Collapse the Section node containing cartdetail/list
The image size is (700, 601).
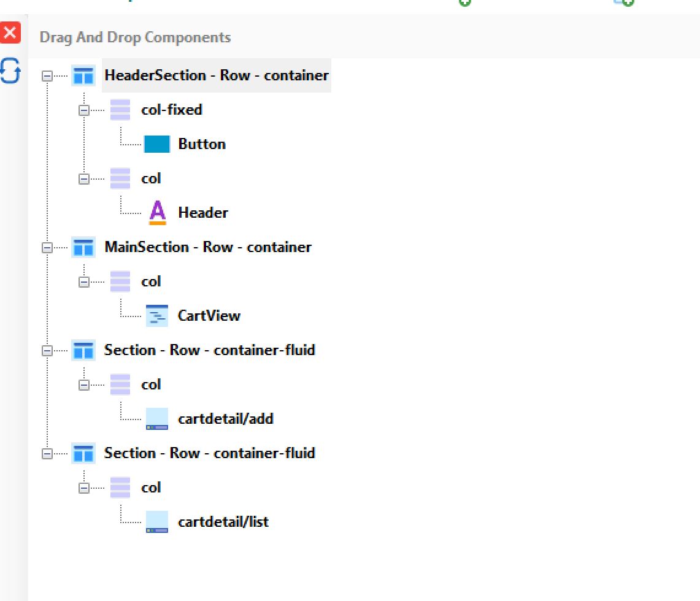(x=47, y=454)
